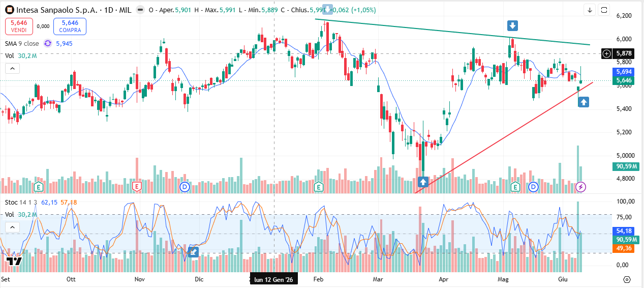Click the blue COMPRA buy button
Viewport: 644px width, 288px height.
(x=70, y=26)
